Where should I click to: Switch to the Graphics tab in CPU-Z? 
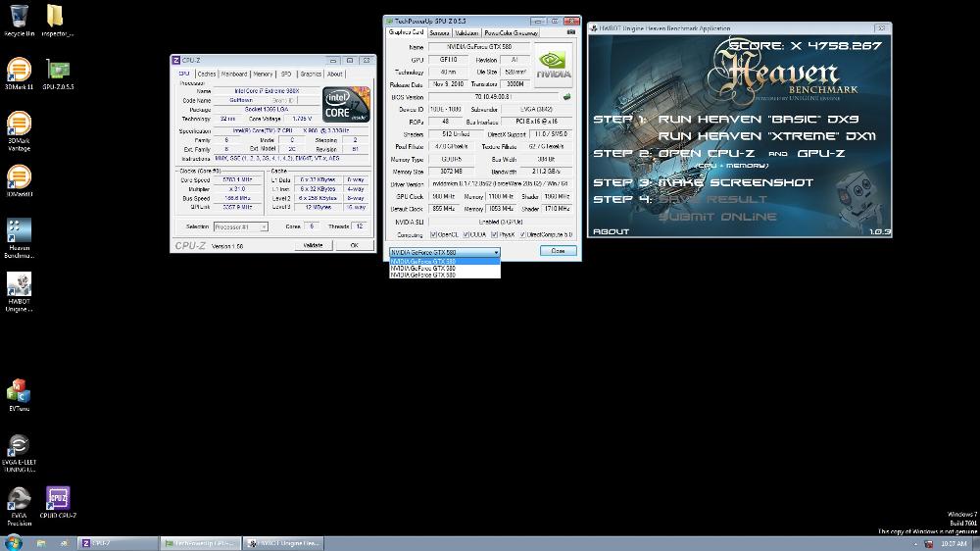(311, 74)
